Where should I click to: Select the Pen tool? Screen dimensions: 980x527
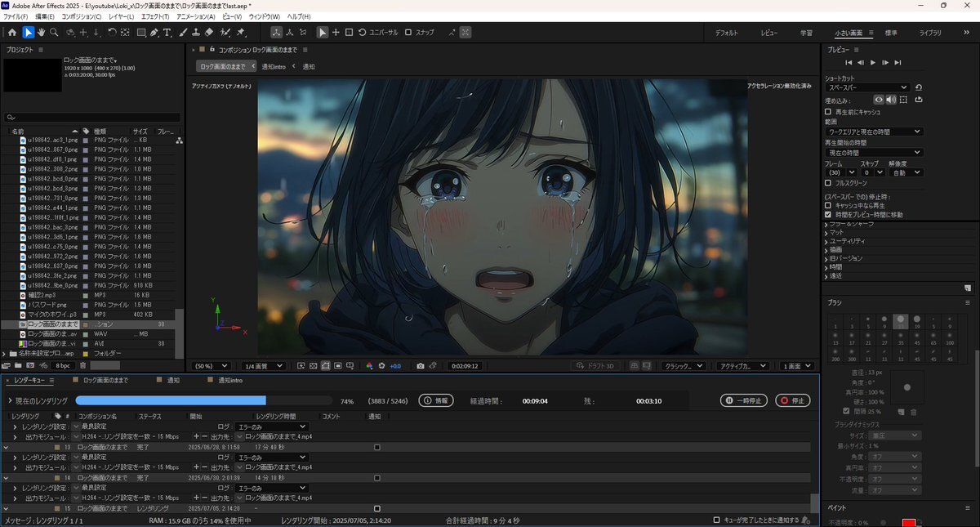coord(155,33)
